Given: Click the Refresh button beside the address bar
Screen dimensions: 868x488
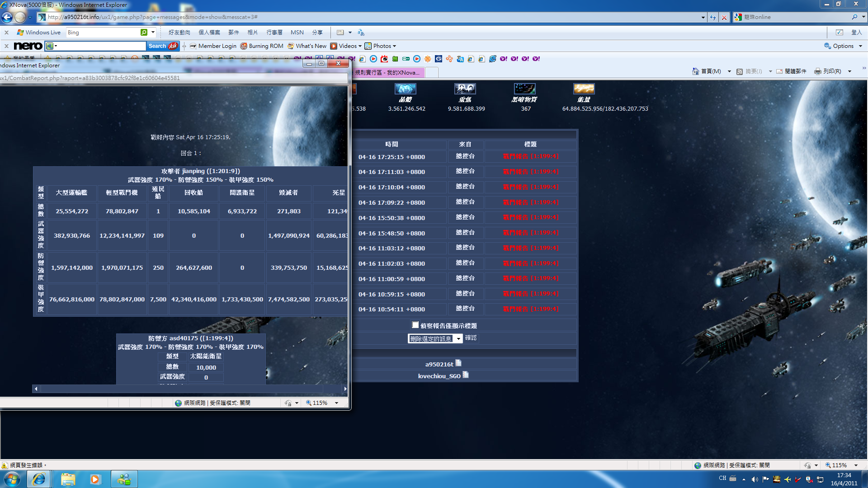Looking at the screenshot, I should 713,17.
